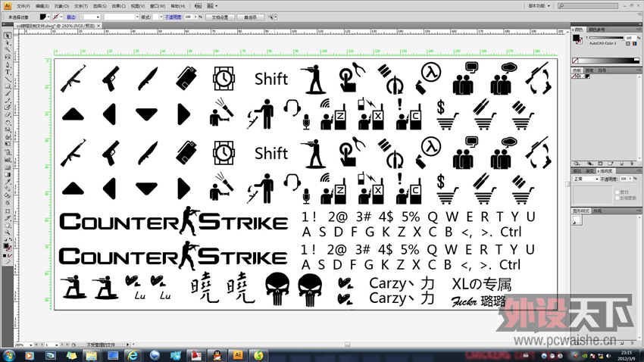This screenshot has width=644, height=362.
Task: Open the 基本功能 workspace switcher
Action: click(539, 6)
